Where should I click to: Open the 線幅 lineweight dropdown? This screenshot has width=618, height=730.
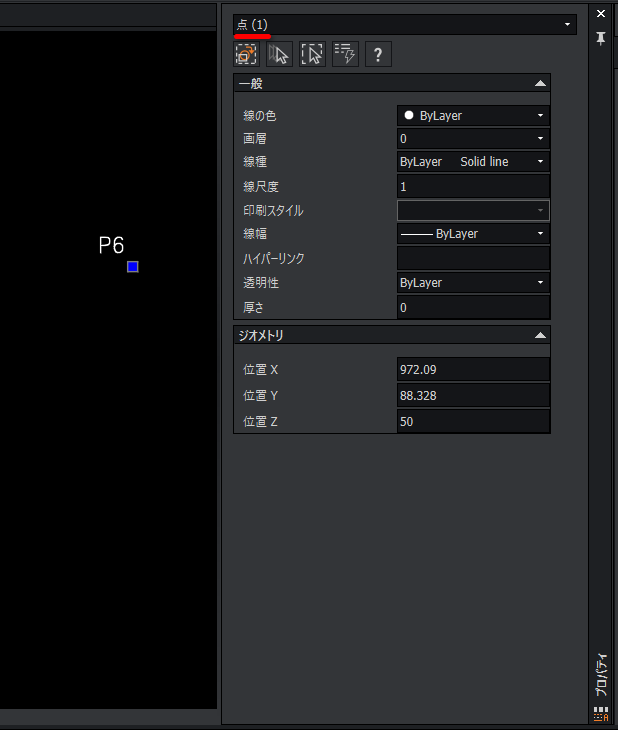pyautogui.click(x=473, y=234)
